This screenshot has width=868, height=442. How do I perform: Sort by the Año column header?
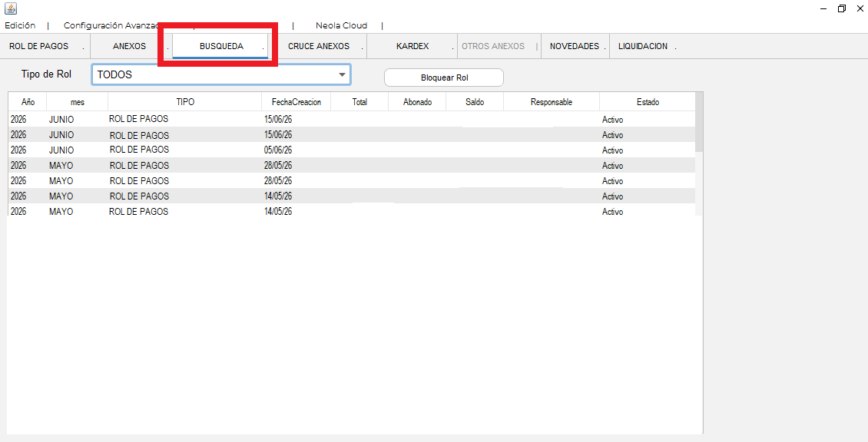pyautogui.click(x=28, y=102)
